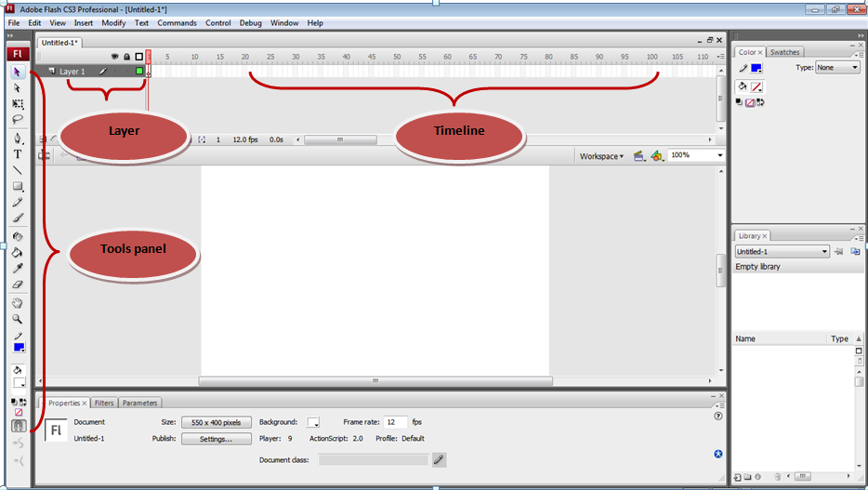Click the Document class input field

[374, 459]
